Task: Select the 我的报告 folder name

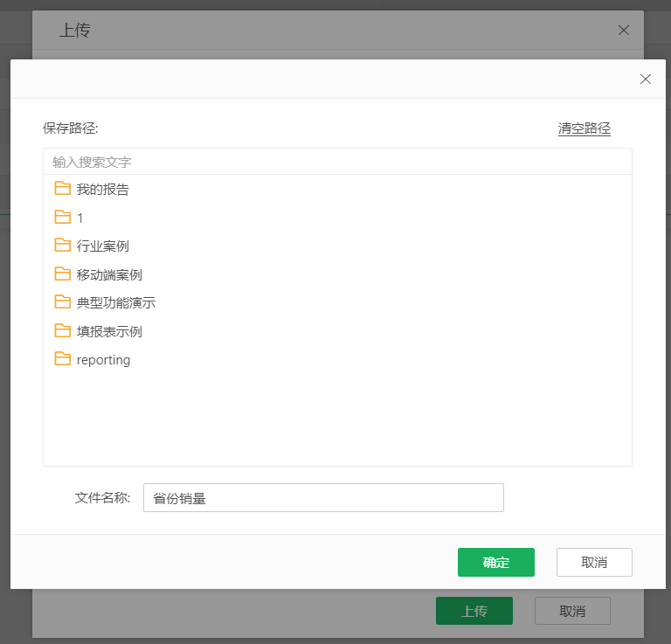Action: 103,190
